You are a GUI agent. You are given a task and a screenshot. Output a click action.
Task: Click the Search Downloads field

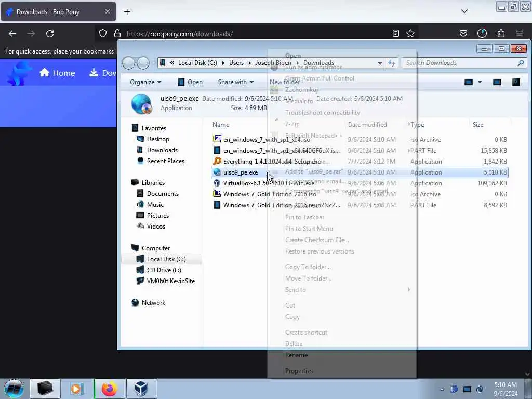[463, 63]
